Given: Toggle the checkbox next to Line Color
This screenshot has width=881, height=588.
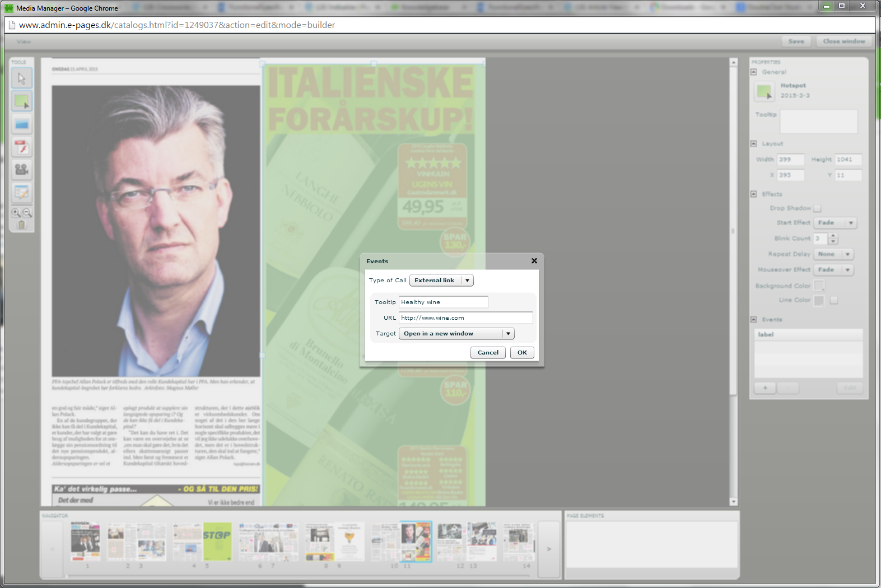Looking at the screenshot, I should [x=834, y=301].
